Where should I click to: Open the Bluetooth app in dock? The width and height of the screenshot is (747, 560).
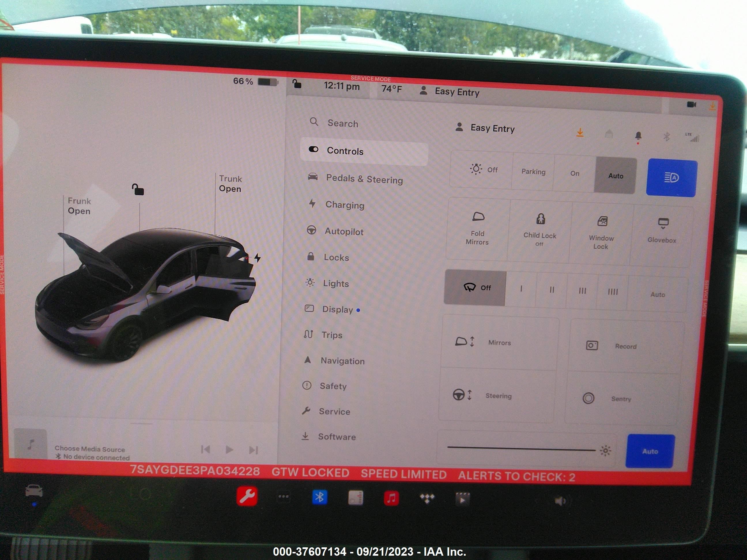point(320,497)
